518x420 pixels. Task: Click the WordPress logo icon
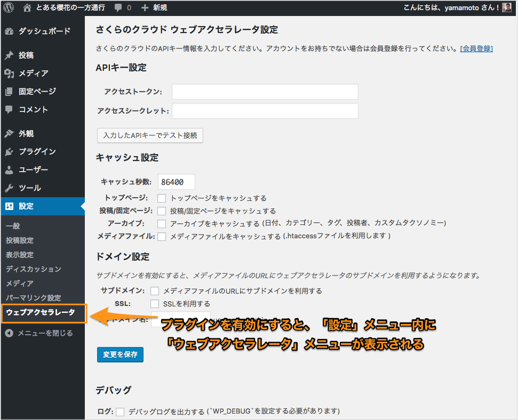coord(9,7)
